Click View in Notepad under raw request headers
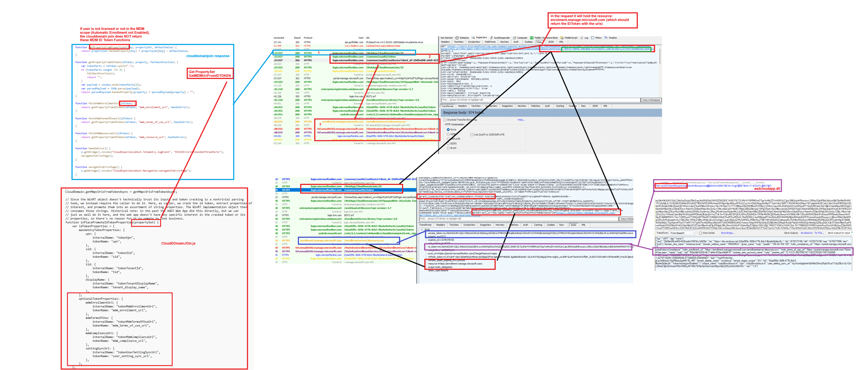This screenshot has height=370, width=868. click(x=651, y=100)
